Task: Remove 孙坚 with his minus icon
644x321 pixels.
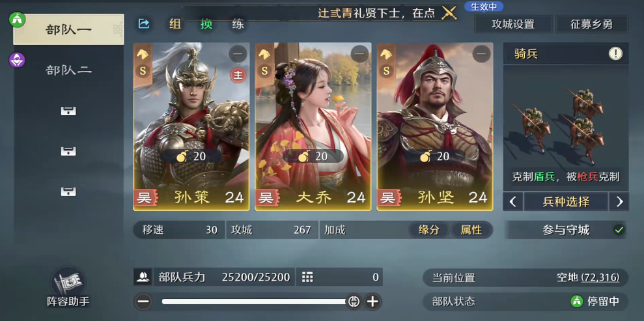Action: click(481, 54)
